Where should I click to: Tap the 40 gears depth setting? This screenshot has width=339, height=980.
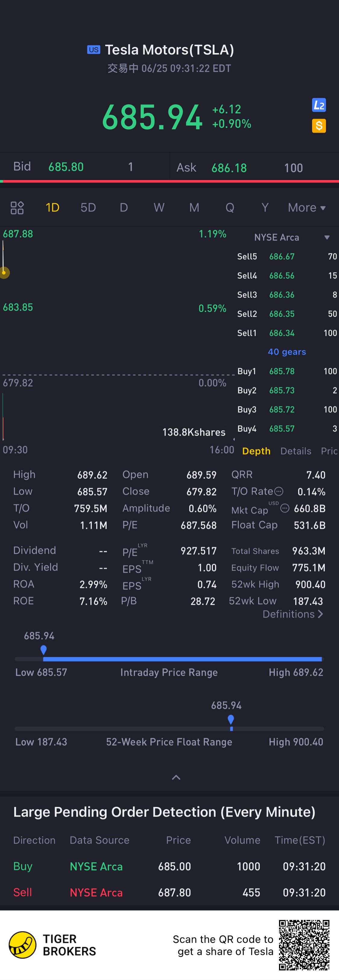click(287, 352)
